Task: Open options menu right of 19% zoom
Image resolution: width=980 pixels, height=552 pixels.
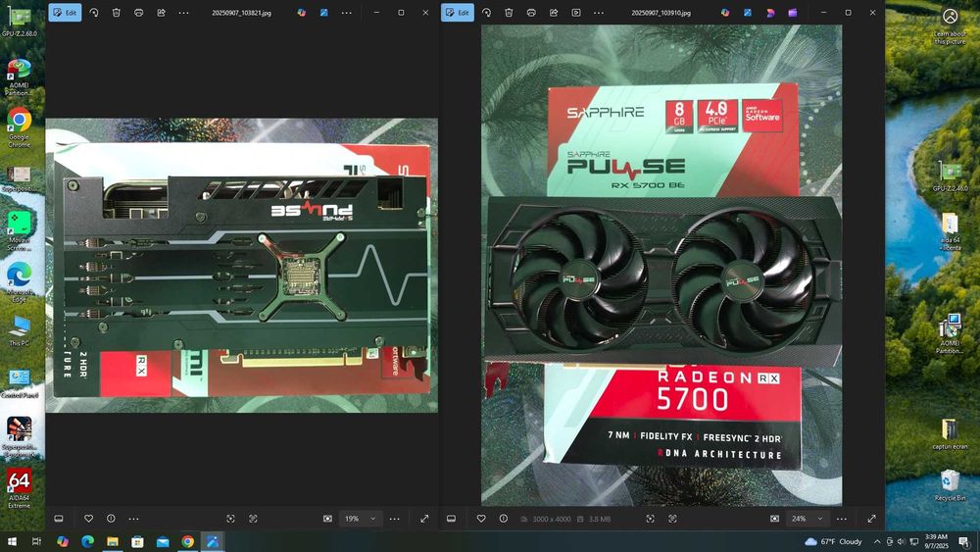Action: (x=394, y=519)
